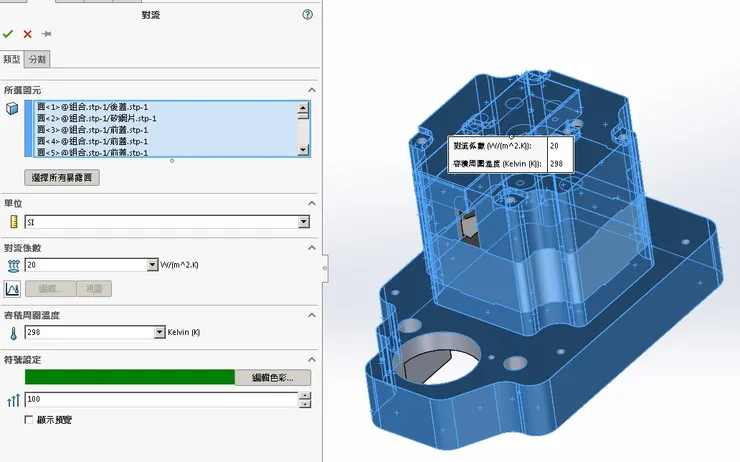Click the 編輯色彩 button
This screenshot has width=740, height=462.
click(273, 378)
